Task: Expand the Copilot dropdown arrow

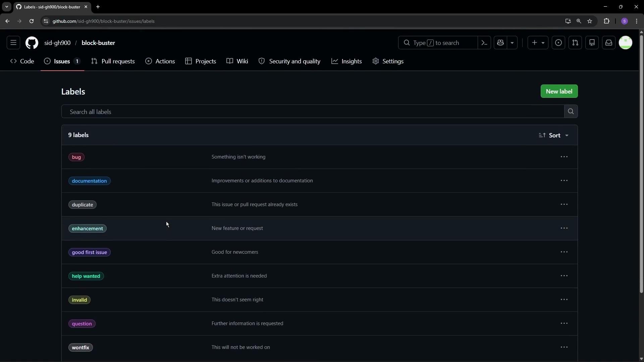Action: [x=512, y=43]
